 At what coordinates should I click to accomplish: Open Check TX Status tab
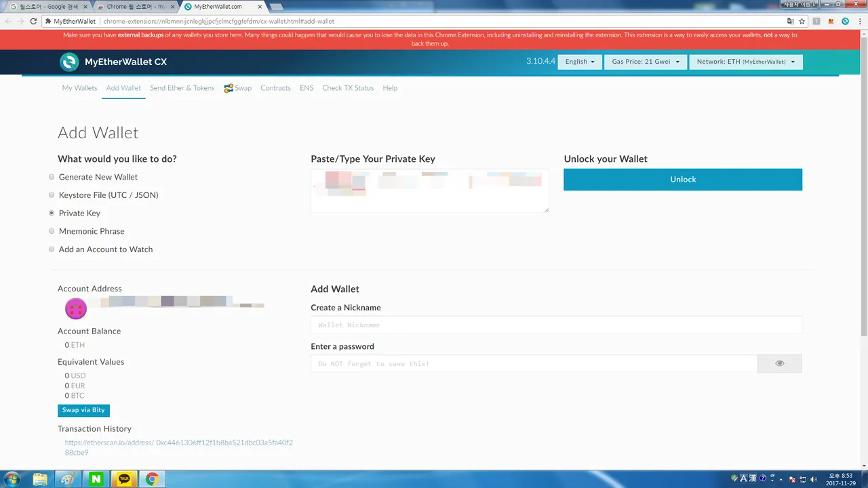[x=348, y=88]
